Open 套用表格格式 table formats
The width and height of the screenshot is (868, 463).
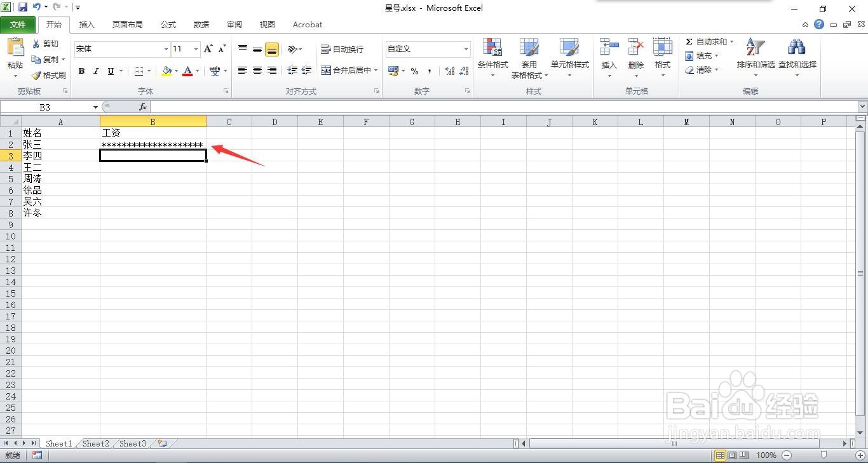click(x=529, y=58)
